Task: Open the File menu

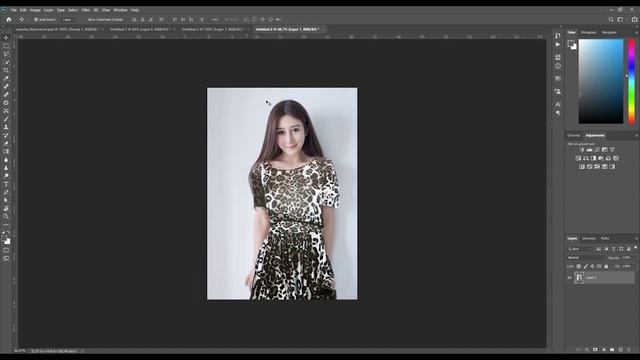Action: pos(13,10)
